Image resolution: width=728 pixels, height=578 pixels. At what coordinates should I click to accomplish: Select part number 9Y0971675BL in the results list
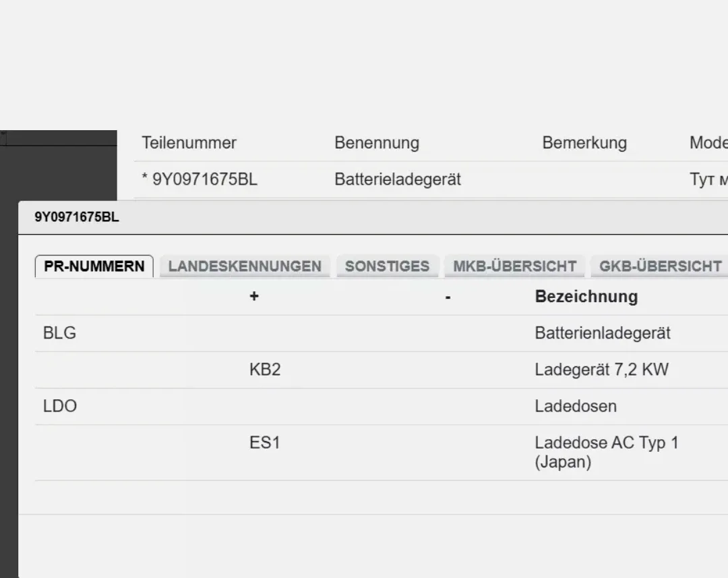coord(204,179)
